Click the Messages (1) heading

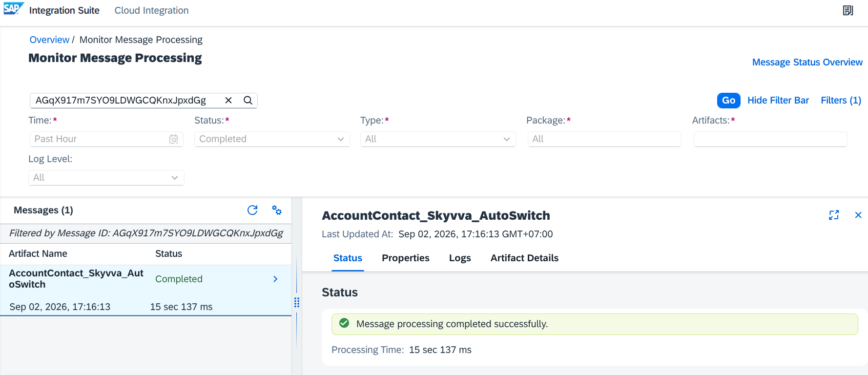[43, 210]
